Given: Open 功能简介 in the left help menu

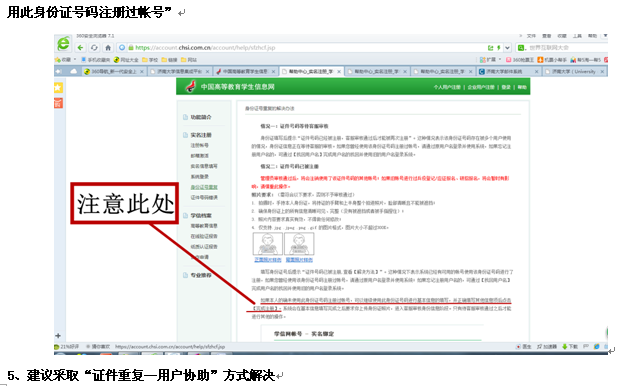Looking at the screenshot, I should (201, 117).
